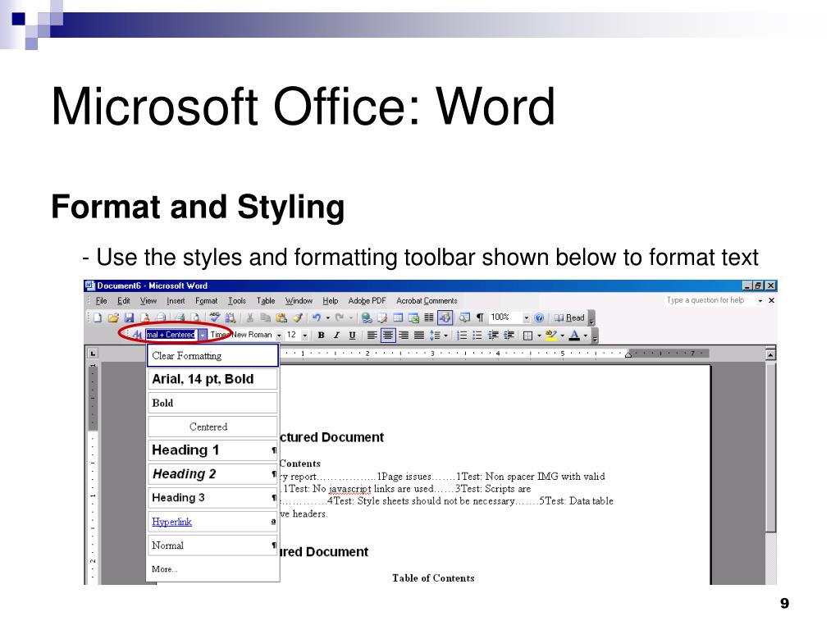Justify the paragraph text
This screenshot has height=630, width=840.
(419, 336)
